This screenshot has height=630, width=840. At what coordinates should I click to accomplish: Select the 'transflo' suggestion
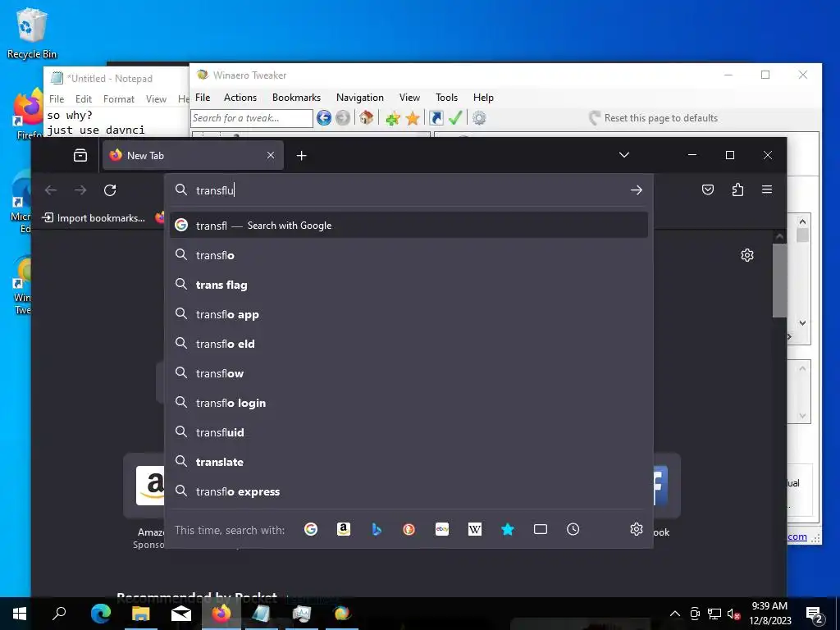coord(409,255)
